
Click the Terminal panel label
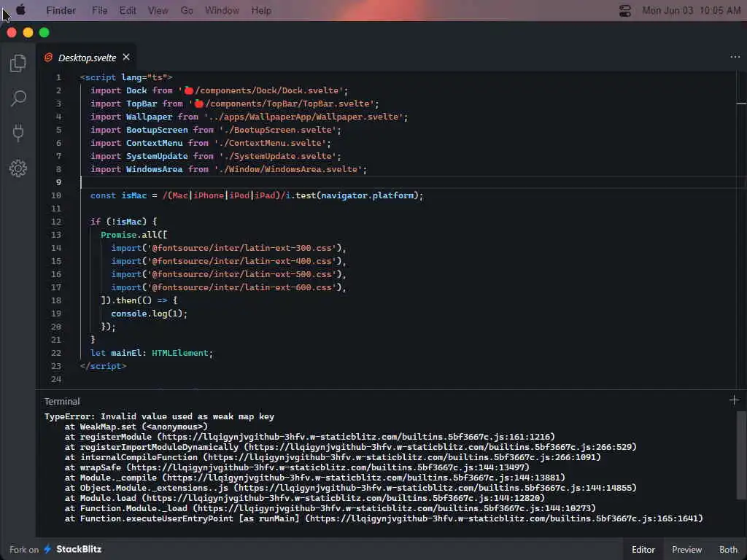[62, 402]
